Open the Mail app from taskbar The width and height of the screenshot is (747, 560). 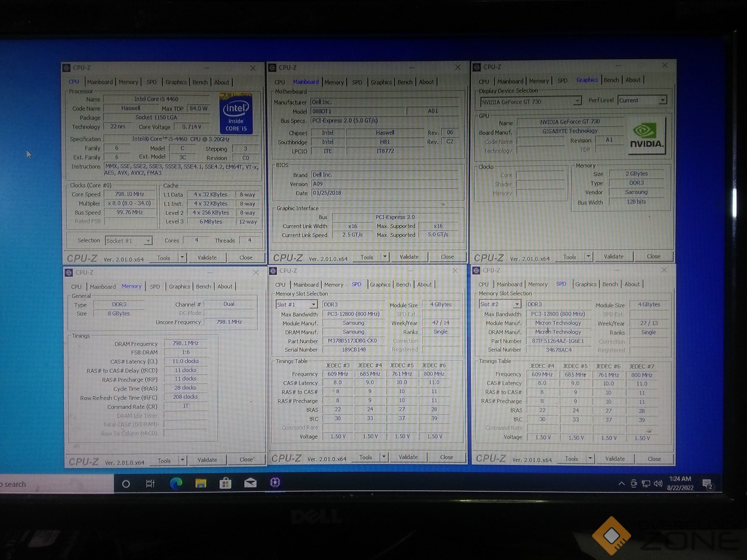click(250, 483)
